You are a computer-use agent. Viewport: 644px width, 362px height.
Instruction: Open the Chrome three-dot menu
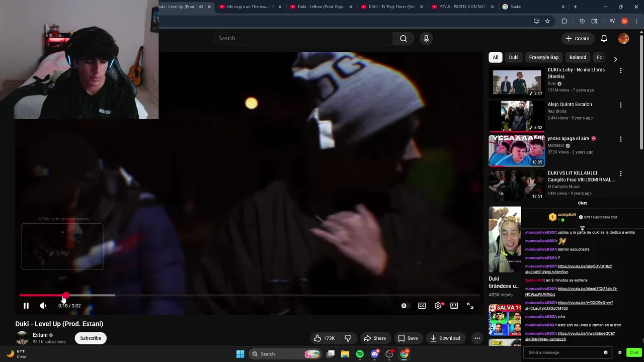636,21
